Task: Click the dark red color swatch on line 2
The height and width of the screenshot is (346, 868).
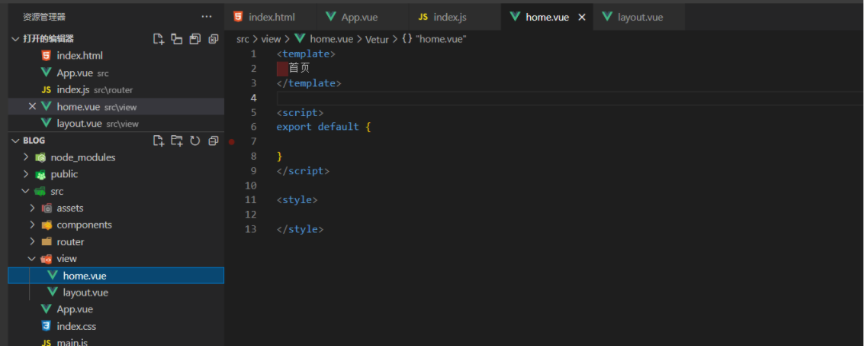Action: click(x=282, y=69)
